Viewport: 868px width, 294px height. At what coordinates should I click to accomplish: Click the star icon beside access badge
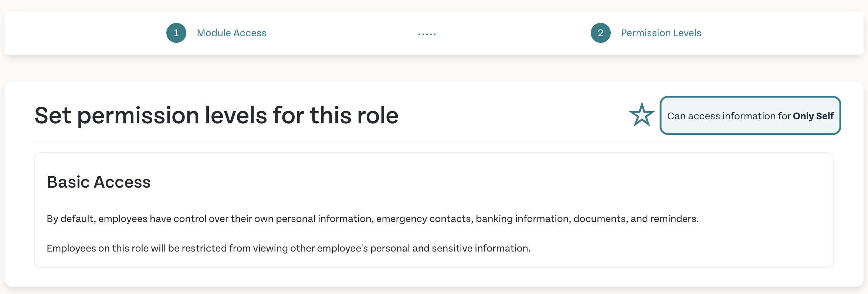tap(642, 115)
